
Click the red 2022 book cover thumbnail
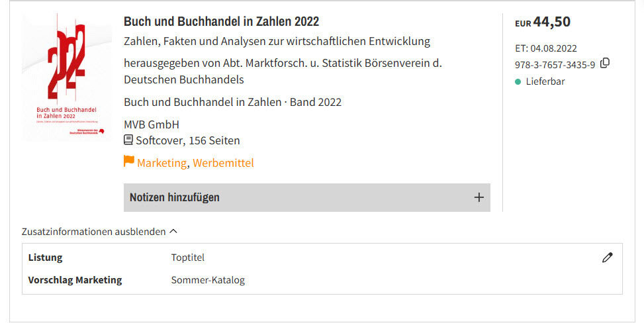tap(66, 77)
